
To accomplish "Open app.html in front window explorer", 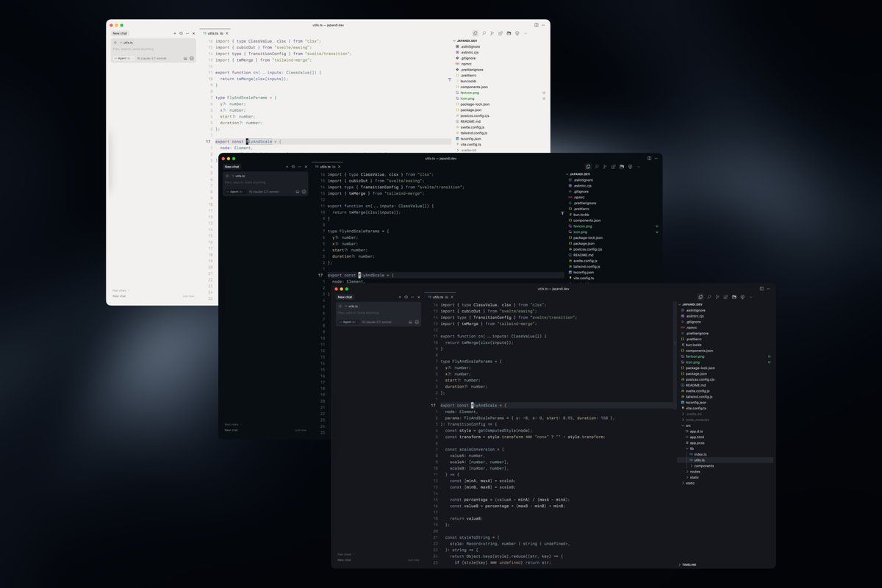I will click(x=695, y=437).
